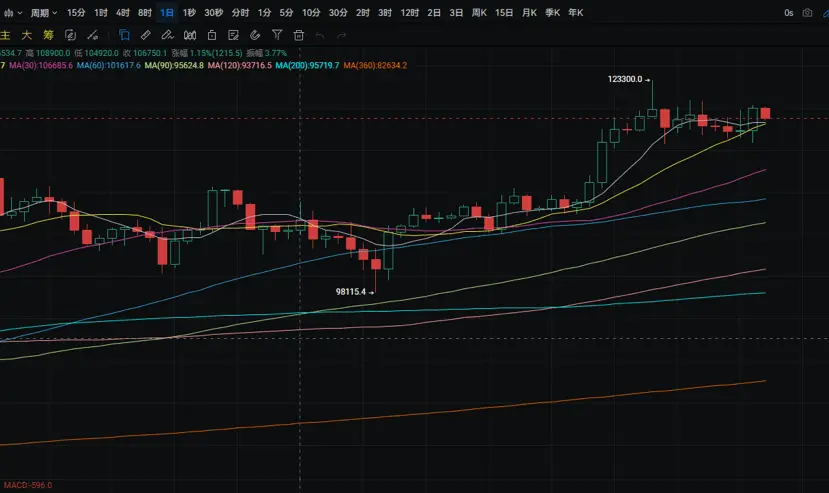Switch to the 4时 timeframe
829x493 pixels.
123,13
